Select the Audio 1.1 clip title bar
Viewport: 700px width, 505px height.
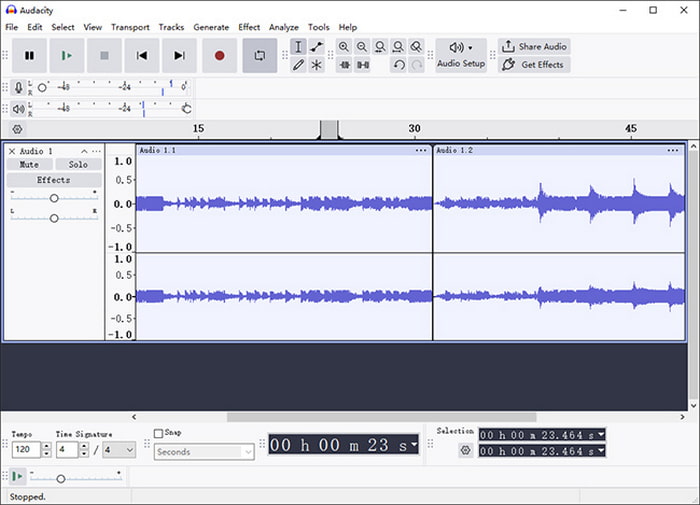[284, 150]
